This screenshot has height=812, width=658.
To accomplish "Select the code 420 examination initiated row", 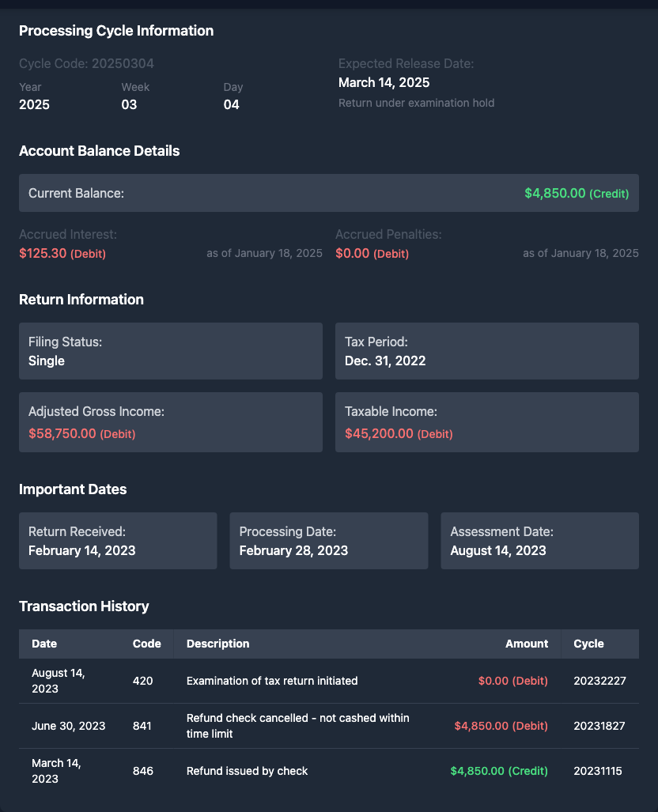I will point(328,681).
